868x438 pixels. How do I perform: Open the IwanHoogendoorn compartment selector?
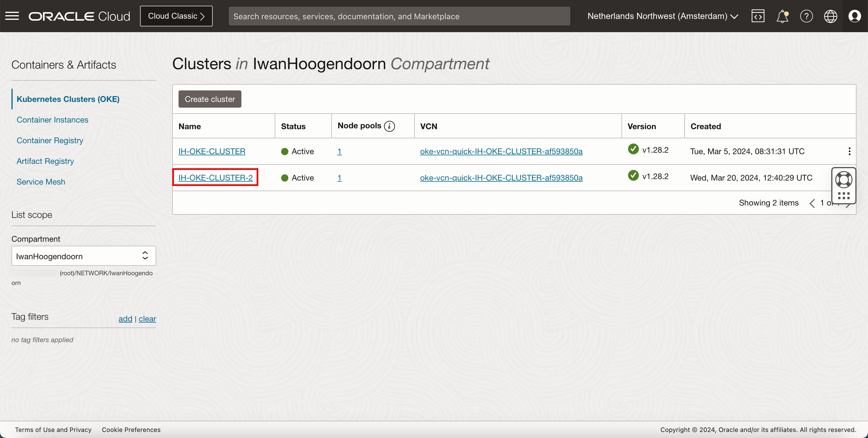(84, 256)
